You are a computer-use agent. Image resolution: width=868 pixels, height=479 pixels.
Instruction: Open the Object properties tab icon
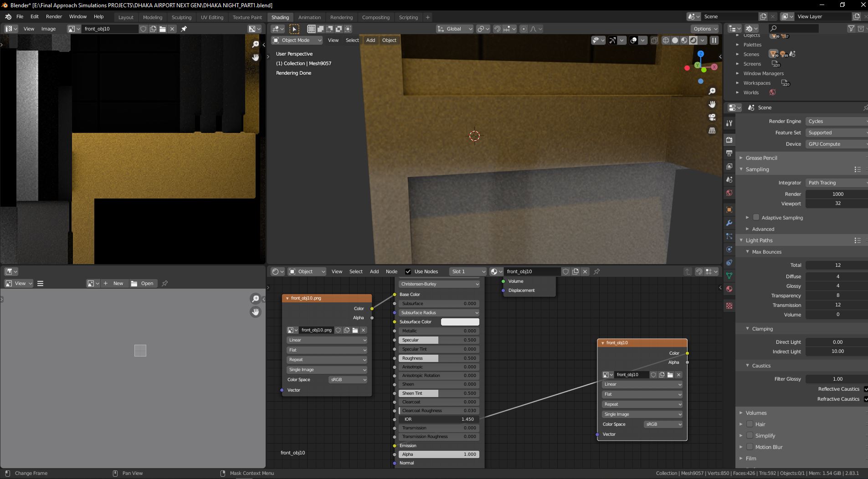tap(729, 210)
